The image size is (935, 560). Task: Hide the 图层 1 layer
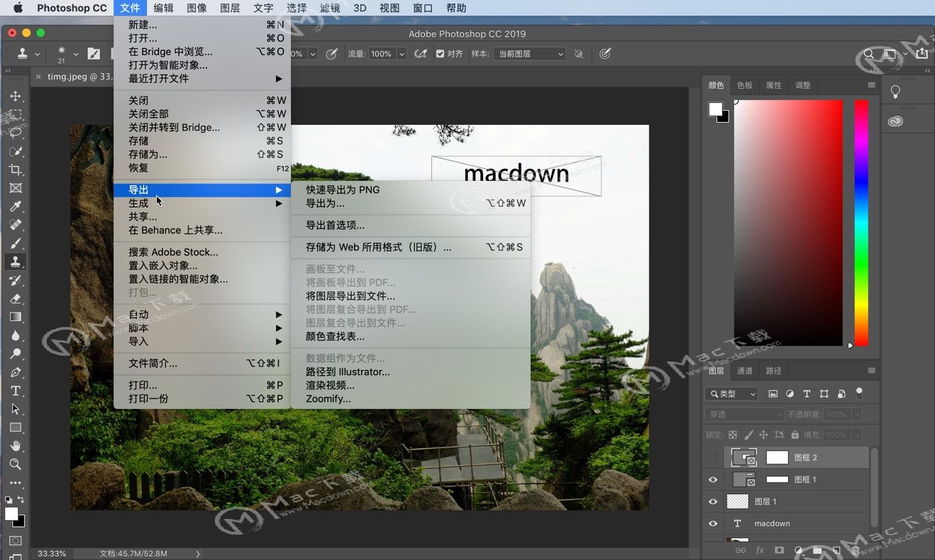(713, 502)
